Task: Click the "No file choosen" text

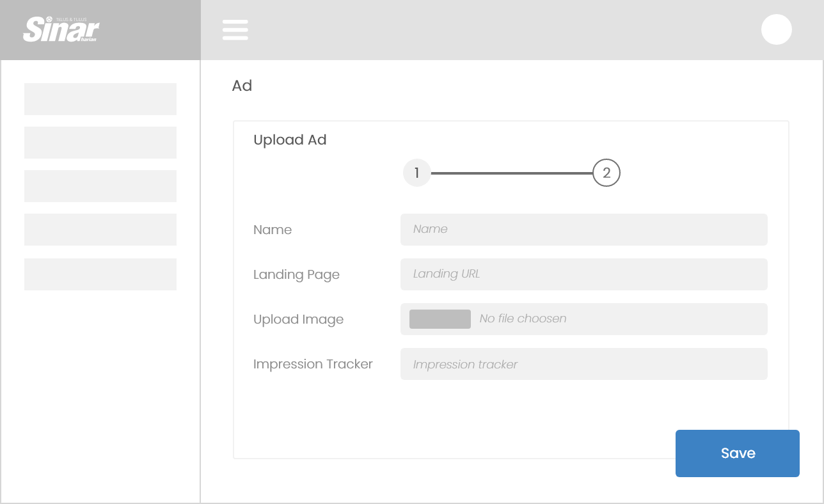Action: 523,319
